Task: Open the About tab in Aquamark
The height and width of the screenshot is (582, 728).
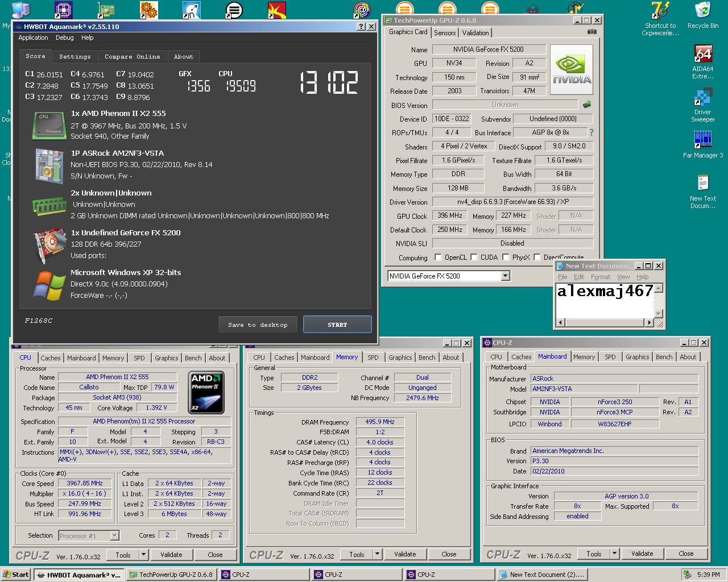Action: click(x=184, y=56)
